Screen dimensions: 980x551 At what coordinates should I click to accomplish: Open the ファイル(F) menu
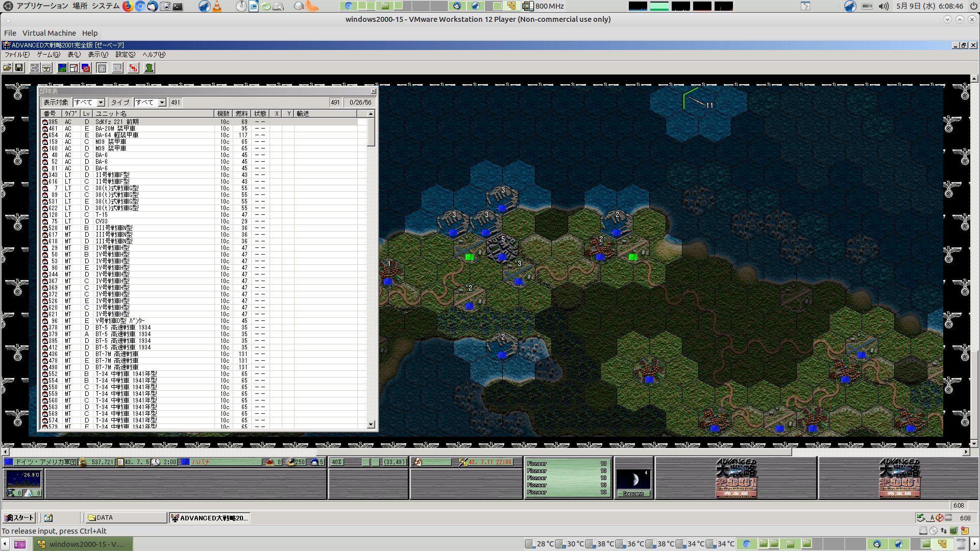click(17, 55)
